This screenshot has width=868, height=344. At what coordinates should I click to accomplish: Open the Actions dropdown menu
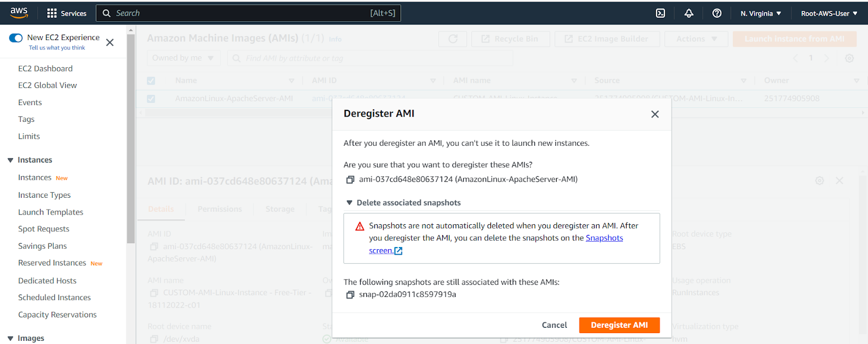pyautogui.click(x=697, y=39)
